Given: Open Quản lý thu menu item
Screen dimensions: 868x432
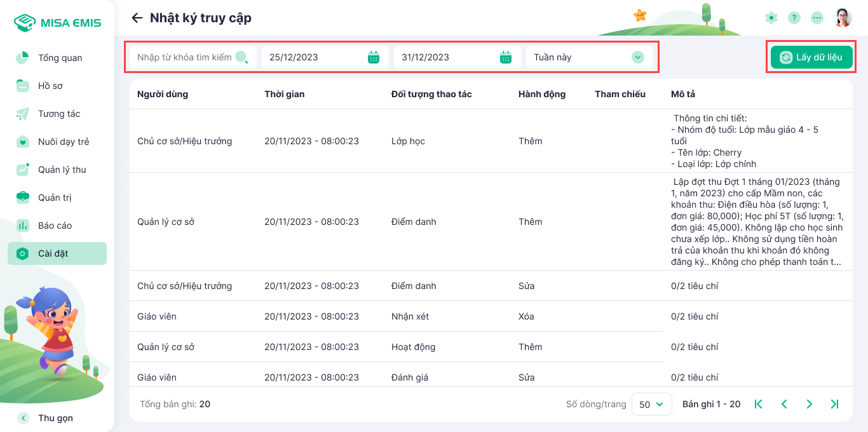Looking at the screenshot, I should 62,170.
